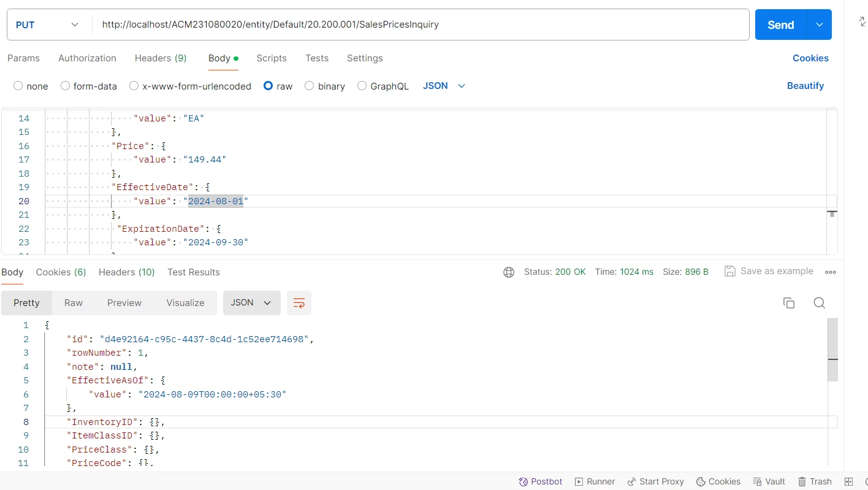Select the Visualize response view
Image resolution: width=868 pixels, height=490 pixels.
click(185, 303)
